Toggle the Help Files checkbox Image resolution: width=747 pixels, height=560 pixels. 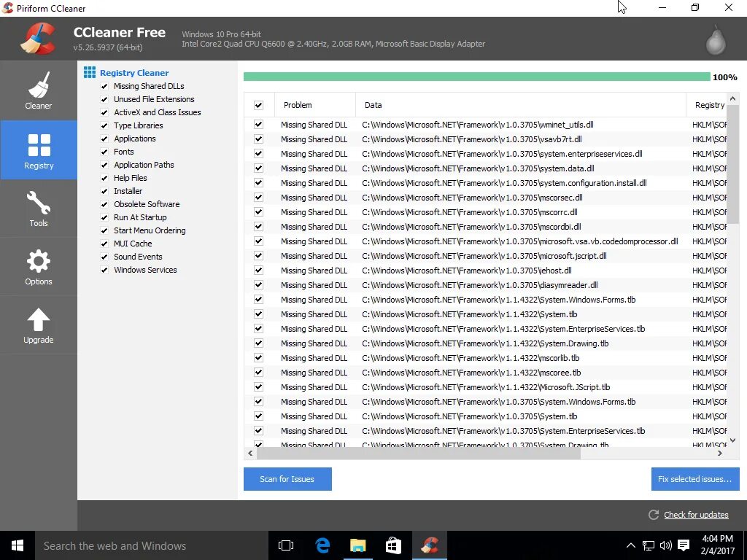[104, 178]
